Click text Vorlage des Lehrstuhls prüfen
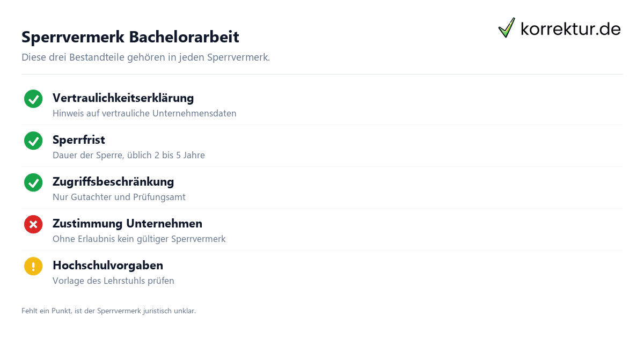This screenshot has width=644, height=338. tap(113, 281)
